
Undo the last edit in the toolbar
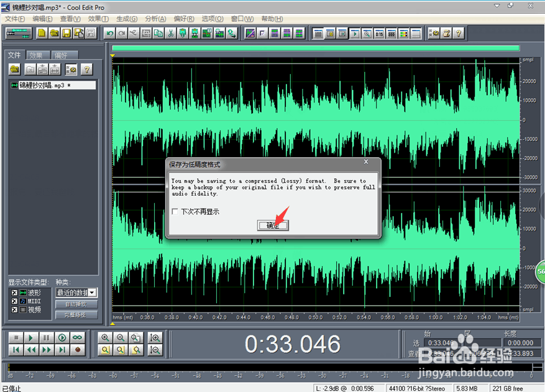coord(110,34)
